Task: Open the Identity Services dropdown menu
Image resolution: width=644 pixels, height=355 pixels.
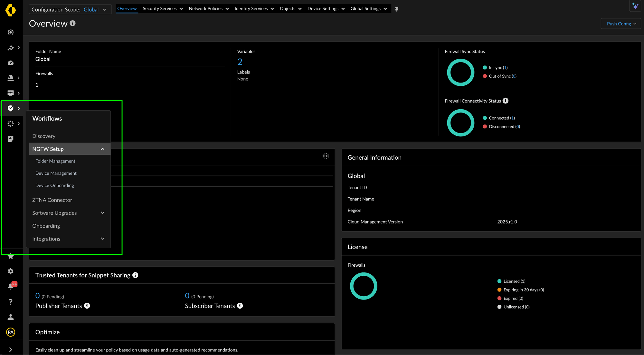Action: [254, 9]
